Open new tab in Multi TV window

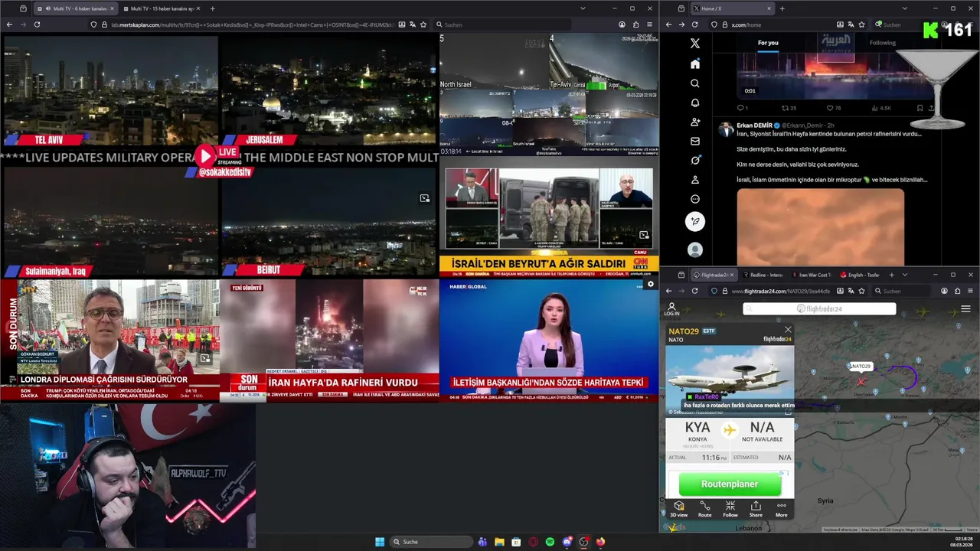pos(212,8)
